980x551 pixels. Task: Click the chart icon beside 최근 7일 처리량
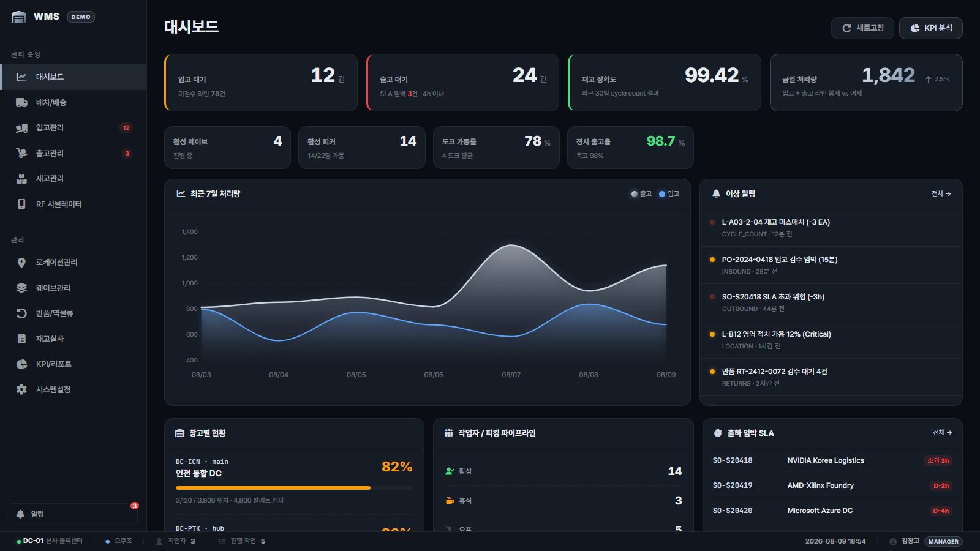tap(181, 193)
